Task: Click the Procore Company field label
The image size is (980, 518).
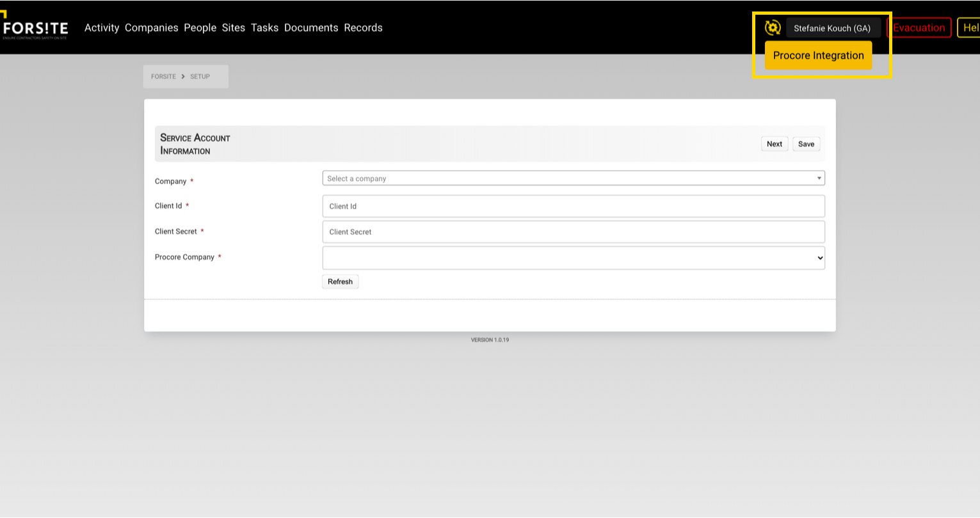Action: (184, 257)
